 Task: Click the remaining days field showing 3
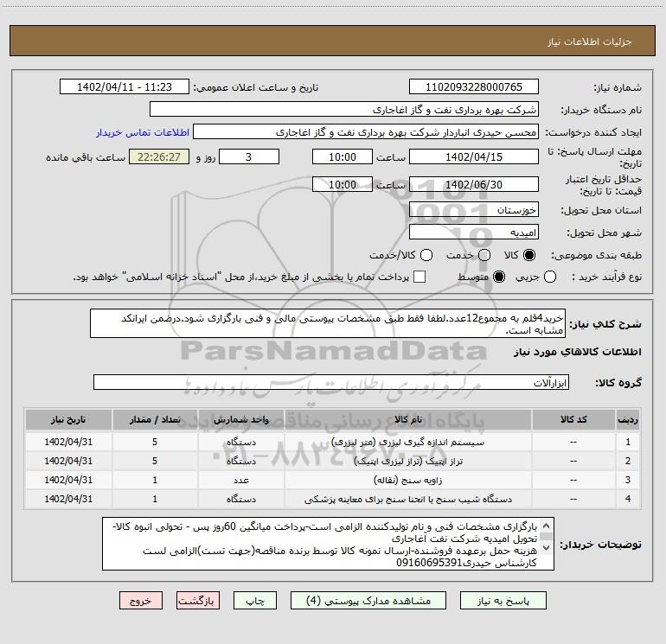[249, 156]
